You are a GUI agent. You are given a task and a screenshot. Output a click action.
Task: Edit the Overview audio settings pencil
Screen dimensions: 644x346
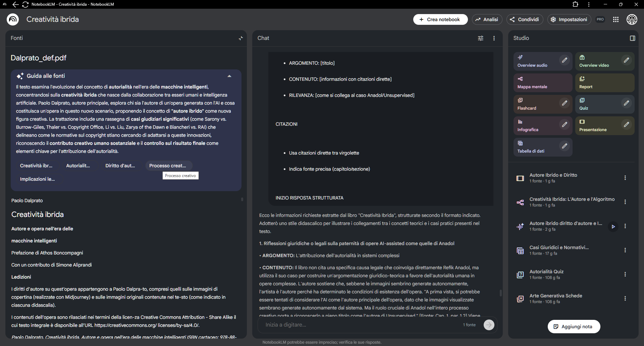point(565,60)
